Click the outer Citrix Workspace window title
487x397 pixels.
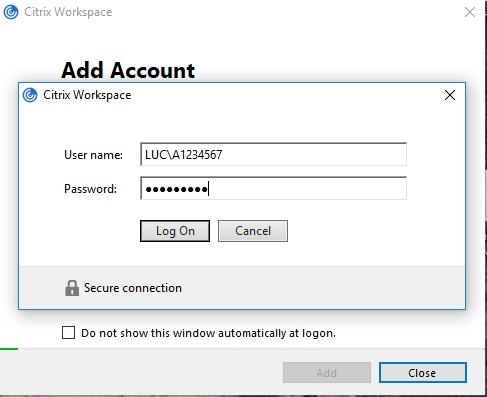68,12
